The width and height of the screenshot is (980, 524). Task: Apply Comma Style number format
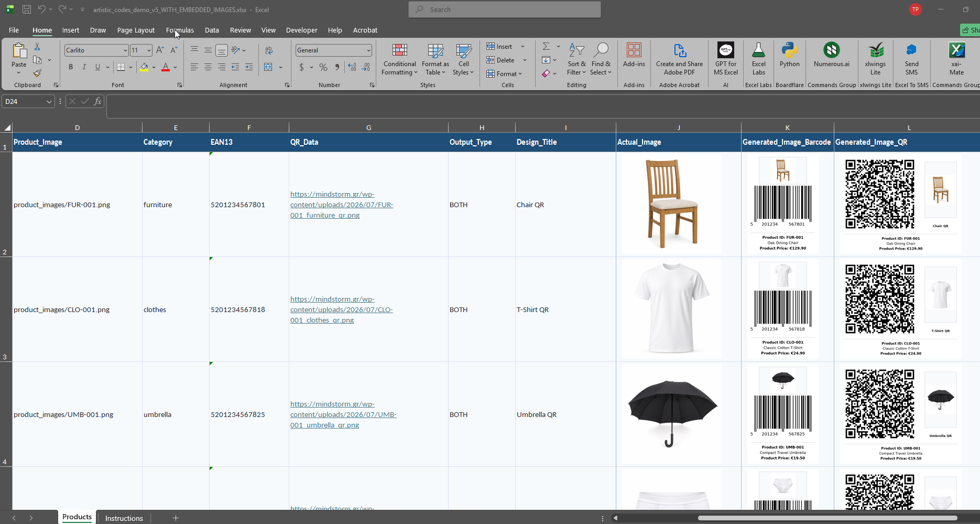[337, 67]
